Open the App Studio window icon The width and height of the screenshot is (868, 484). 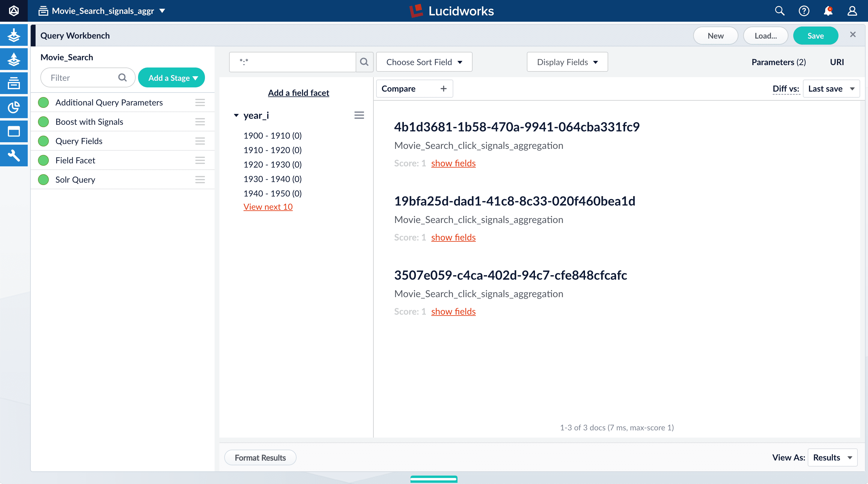pos(14,131)
